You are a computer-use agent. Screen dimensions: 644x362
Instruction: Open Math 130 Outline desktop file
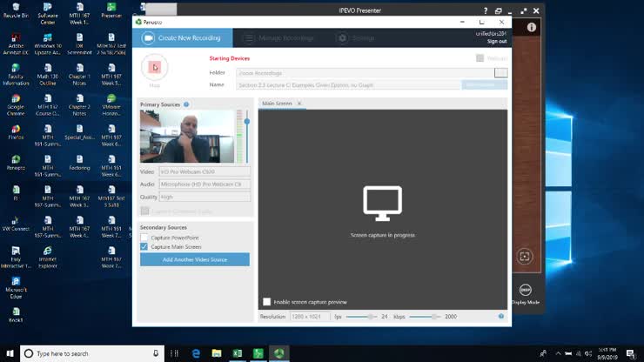(x=48, y=74)
